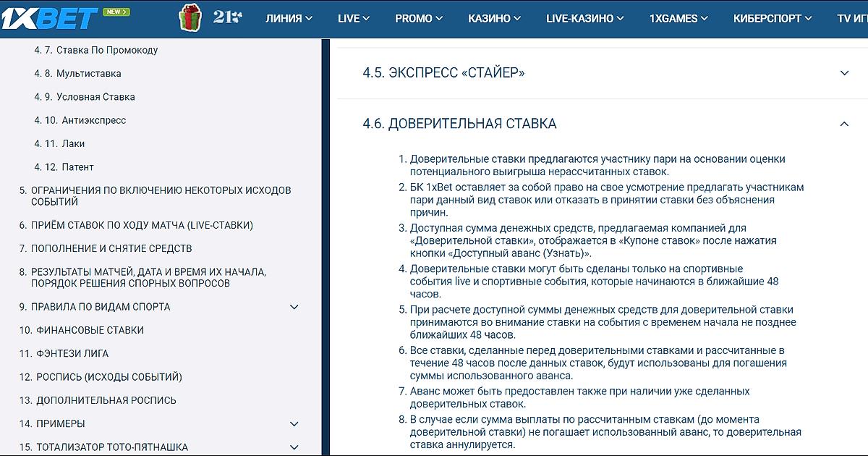868x456 pixels.
Task: Open the gift box promo icon
Action: point(190,17)
